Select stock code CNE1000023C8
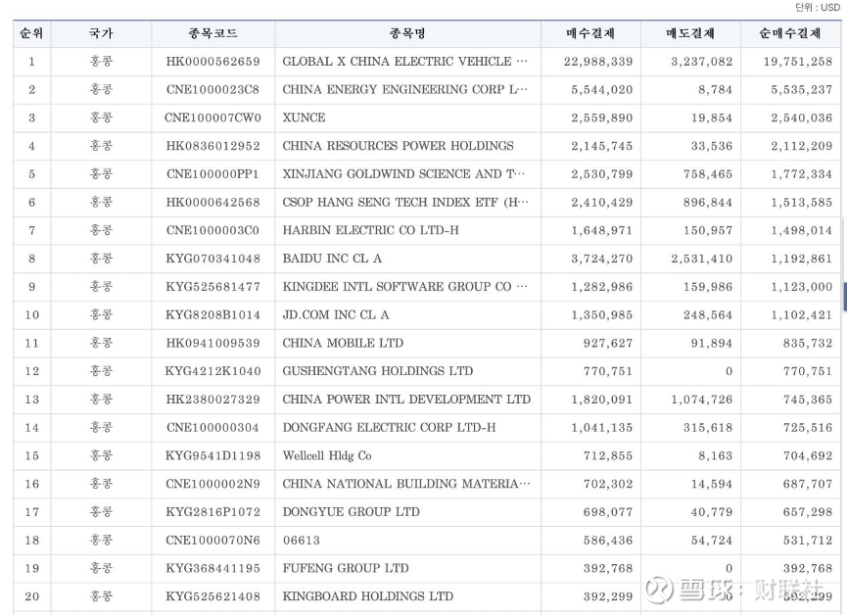The width and height of the screenshot is (848, 616). 213,90
